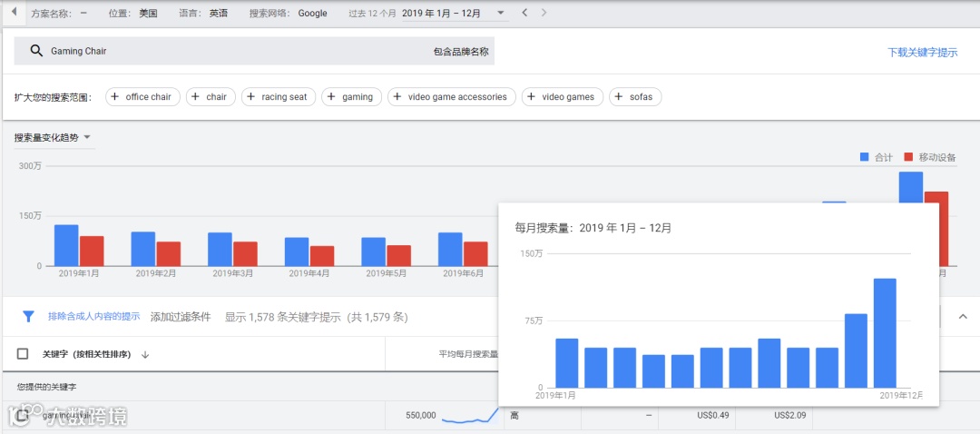Click 下载关键字提示 link
The width and height of the screenshot is (980, 434).
pos(923,53)
